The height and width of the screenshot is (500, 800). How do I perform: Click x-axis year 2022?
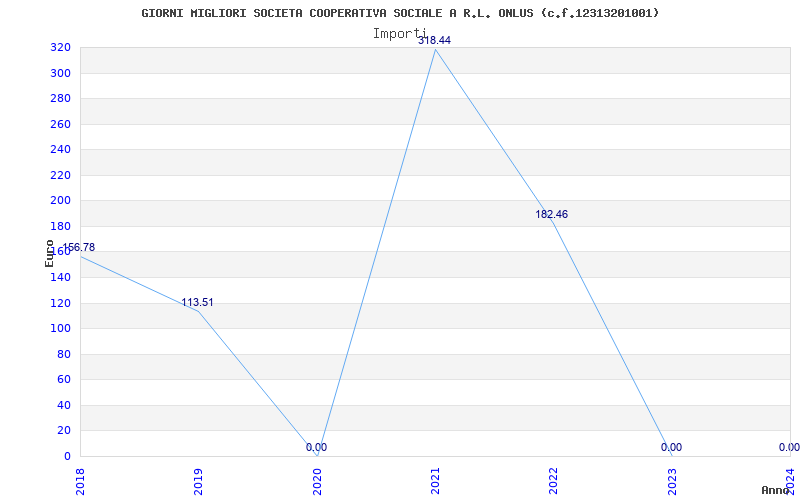click(554, 481)
